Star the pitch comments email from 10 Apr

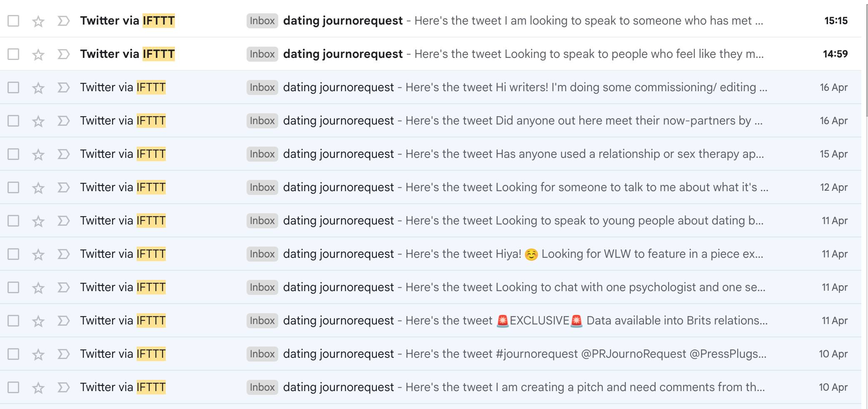(x=38, y=387)
